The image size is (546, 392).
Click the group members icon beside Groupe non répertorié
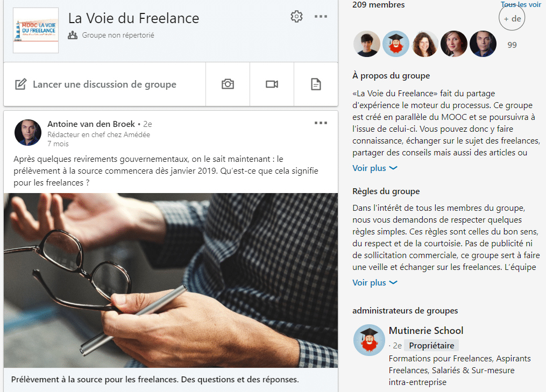73,35
